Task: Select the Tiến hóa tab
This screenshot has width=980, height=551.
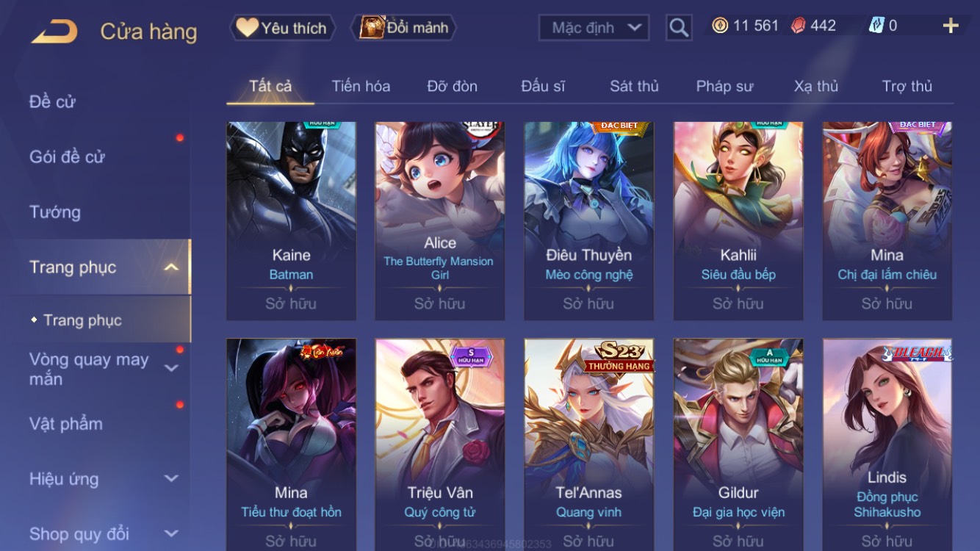Action: (361, 86)
